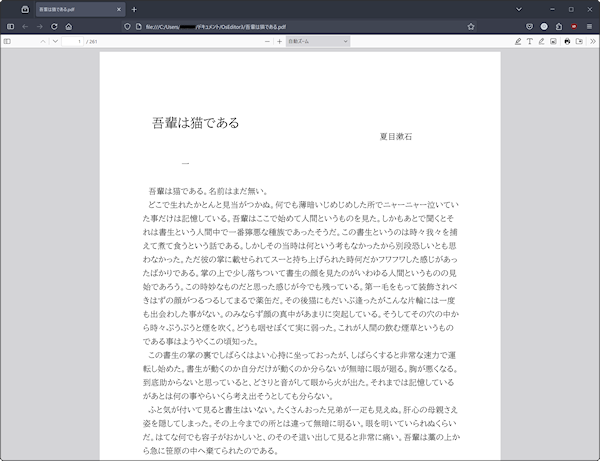
Task: Select the add text annotation tool
Action: [529, 42]
